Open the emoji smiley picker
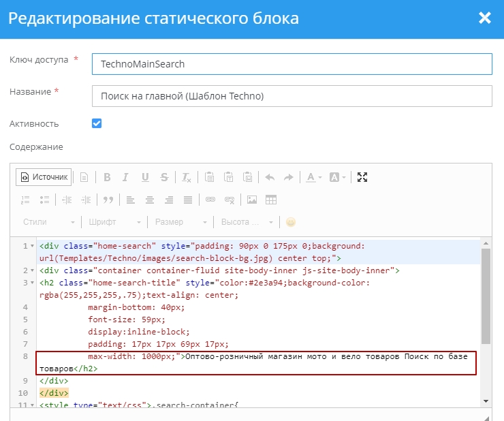Viewport: 504px width, 421px height. [x=291, y=222]
